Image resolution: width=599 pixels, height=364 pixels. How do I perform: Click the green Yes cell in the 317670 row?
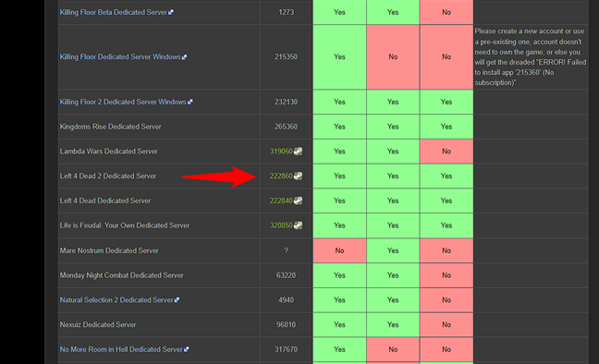[339, 349]
